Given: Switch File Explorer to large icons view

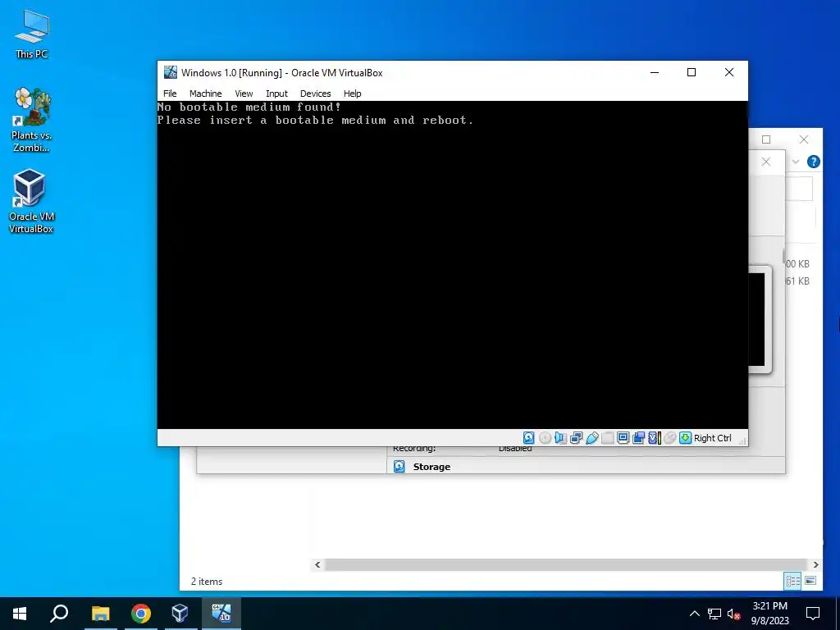Looking at the screenshot, I should 810,581.
